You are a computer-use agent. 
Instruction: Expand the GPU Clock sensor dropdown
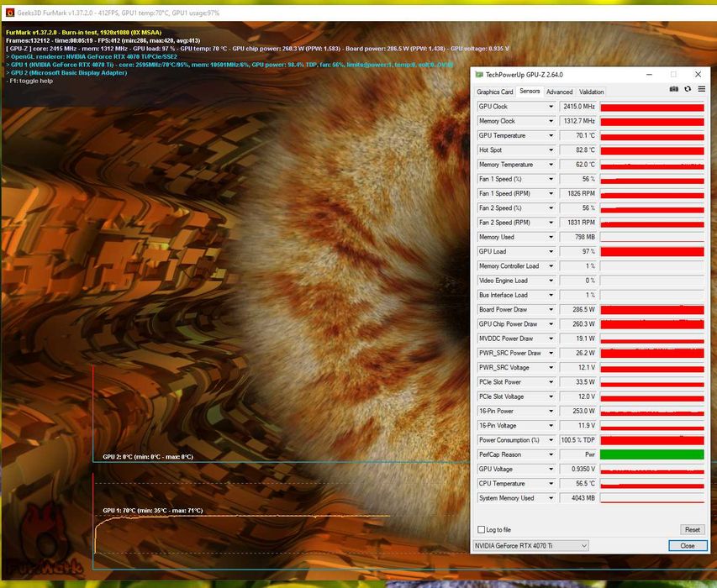coord(551,107)
